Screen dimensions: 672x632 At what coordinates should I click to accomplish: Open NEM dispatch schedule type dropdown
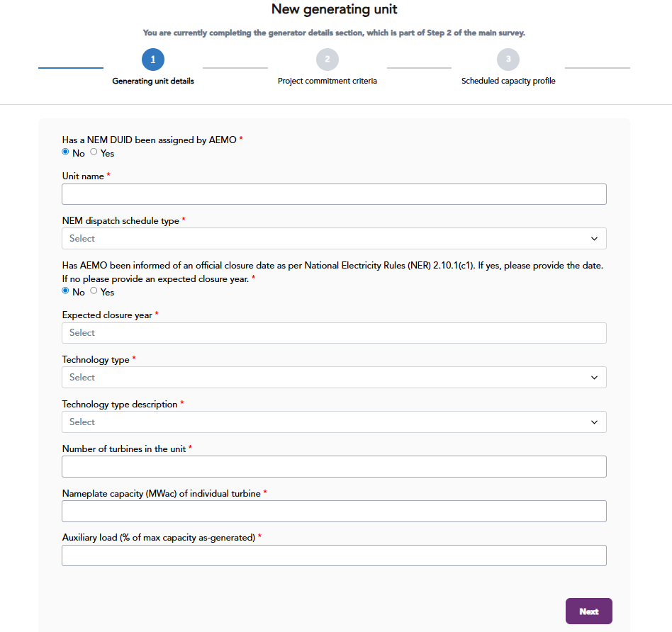coord(334,239)
